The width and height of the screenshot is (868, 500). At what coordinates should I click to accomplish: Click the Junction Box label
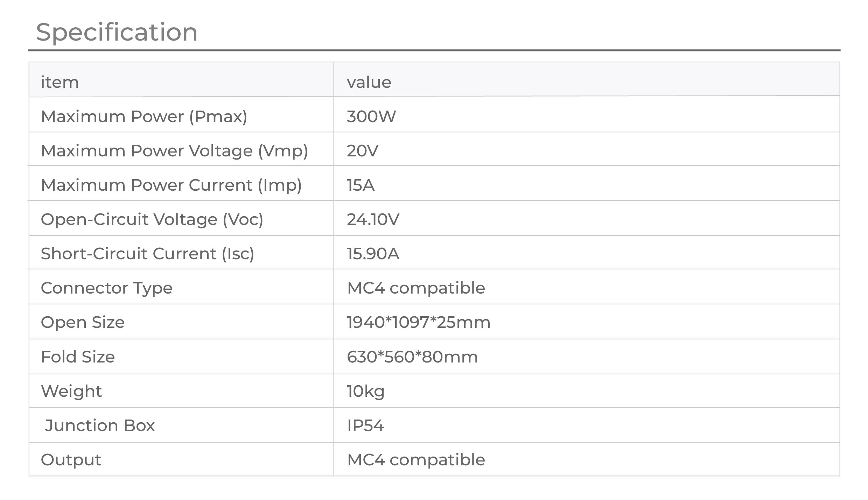tap(100, 425)
